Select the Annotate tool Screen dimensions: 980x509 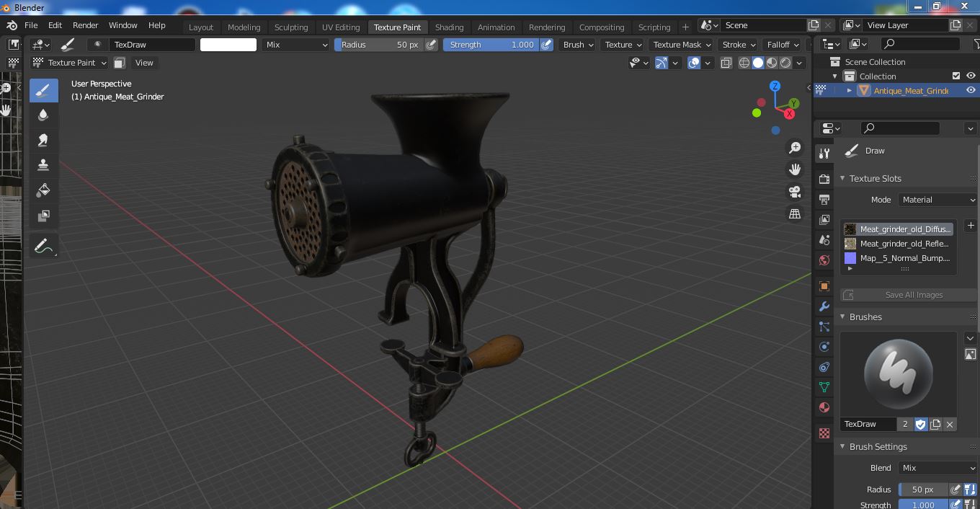point(43,247)
